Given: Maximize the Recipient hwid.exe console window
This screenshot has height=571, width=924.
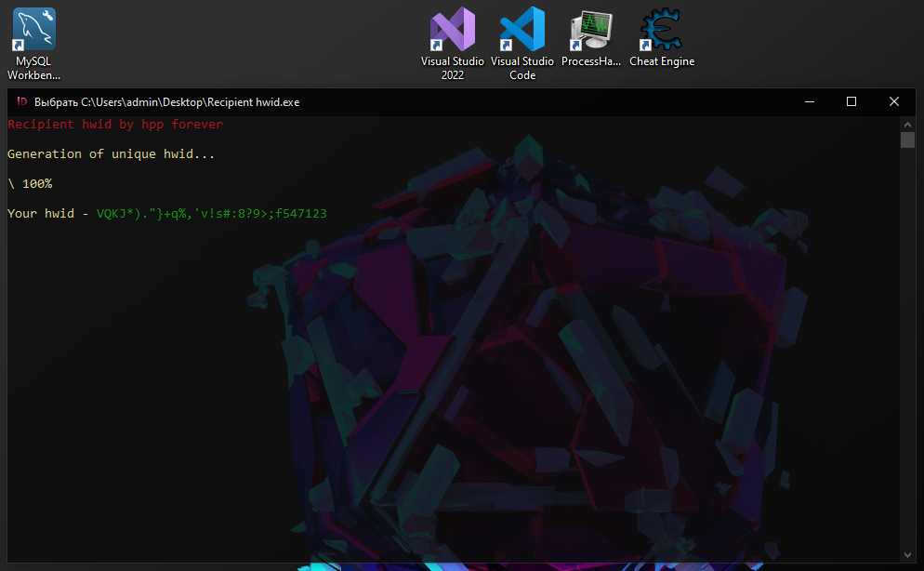Looking at the screenshot, I should coord(851,102).
